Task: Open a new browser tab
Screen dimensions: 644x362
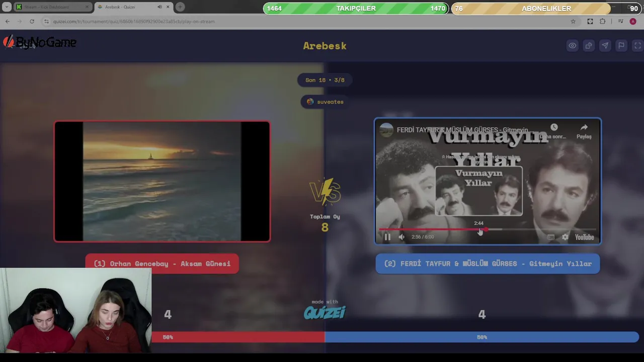Action: (180, 7)
